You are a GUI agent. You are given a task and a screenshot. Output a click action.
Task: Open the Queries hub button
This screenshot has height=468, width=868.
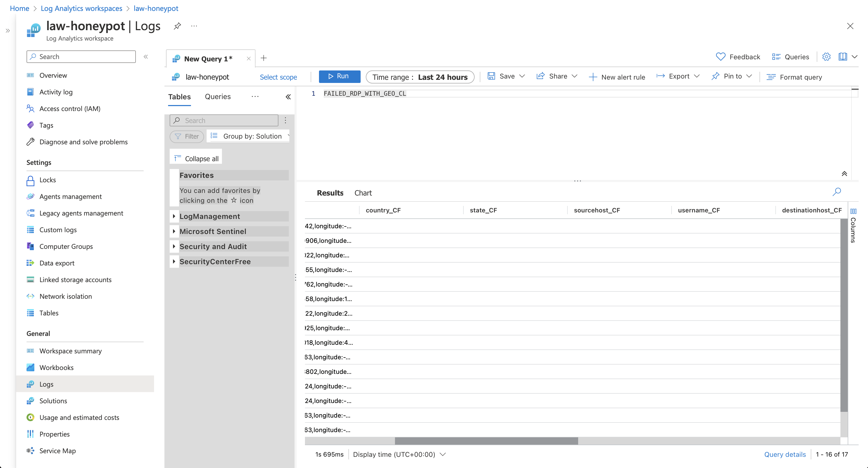click(x=790, y=57)
